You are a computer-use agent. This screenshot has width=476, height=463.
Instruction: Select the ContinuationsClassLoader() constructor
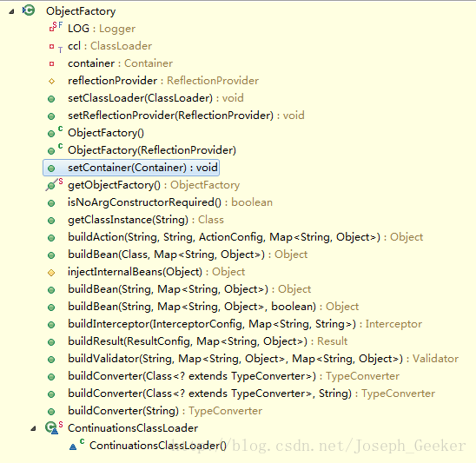click(158, 446)
